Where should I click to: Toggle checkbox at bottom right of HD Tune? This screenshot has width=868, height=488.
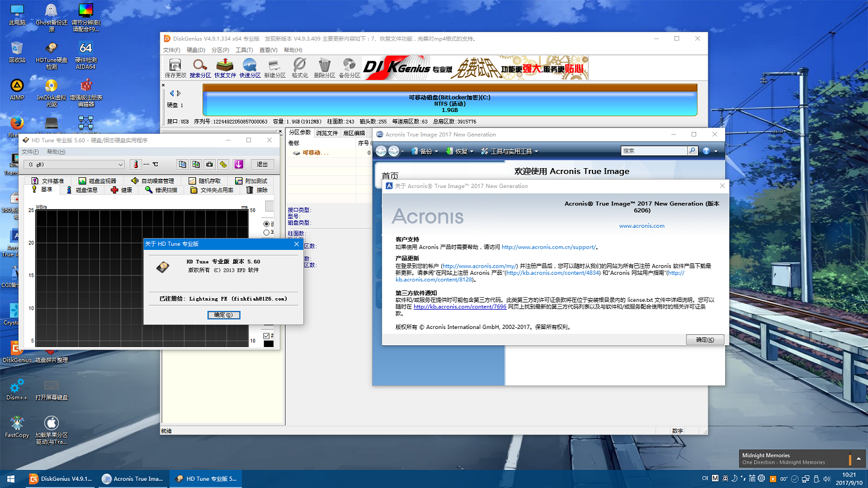pyautogui.click(x=266, y=336)
